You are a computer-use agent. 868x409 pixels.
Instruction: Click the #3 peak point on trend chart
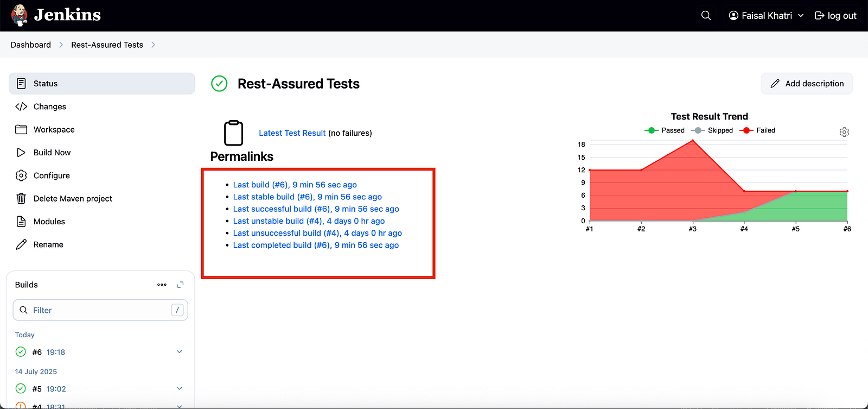pyautogui.click(x=693, y=141)
